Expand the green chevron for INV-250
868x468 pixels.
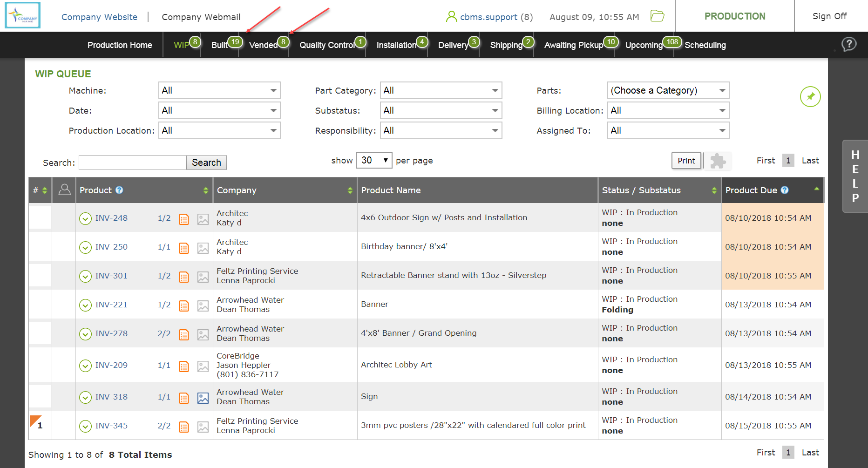click(x=85, y=247)
